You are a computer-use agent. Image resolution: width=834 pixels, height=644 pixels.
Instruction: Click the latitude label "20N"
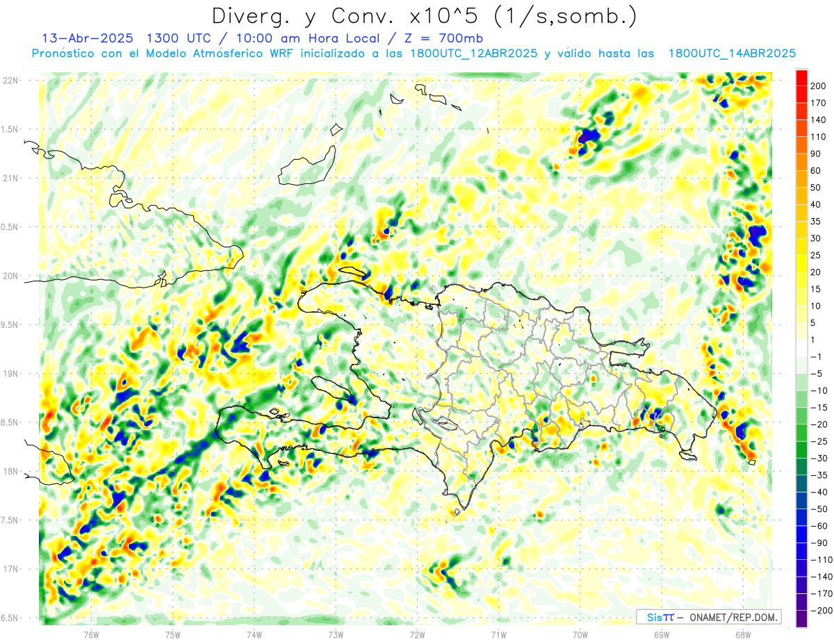(10, 276)
